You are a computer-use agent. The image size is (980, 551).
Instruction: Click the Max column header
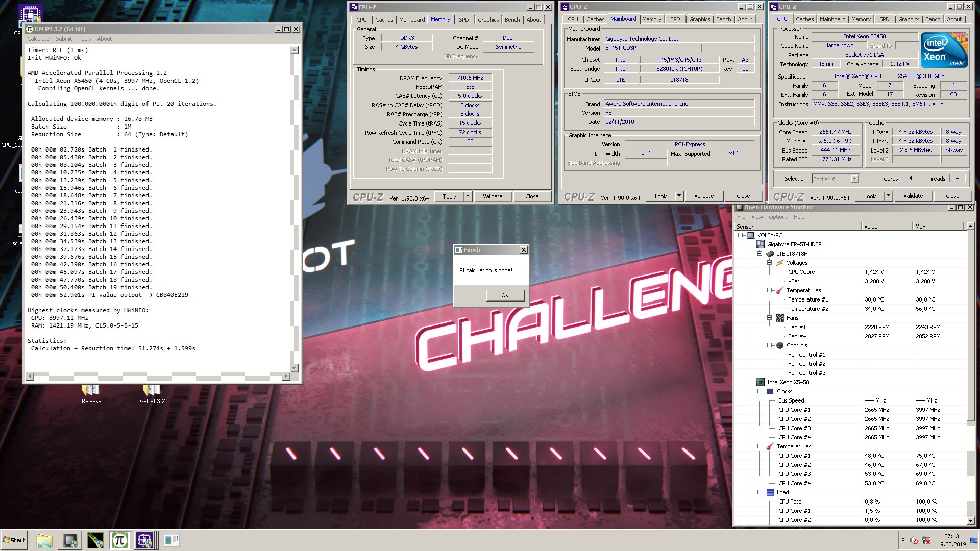tap(938, 227)
